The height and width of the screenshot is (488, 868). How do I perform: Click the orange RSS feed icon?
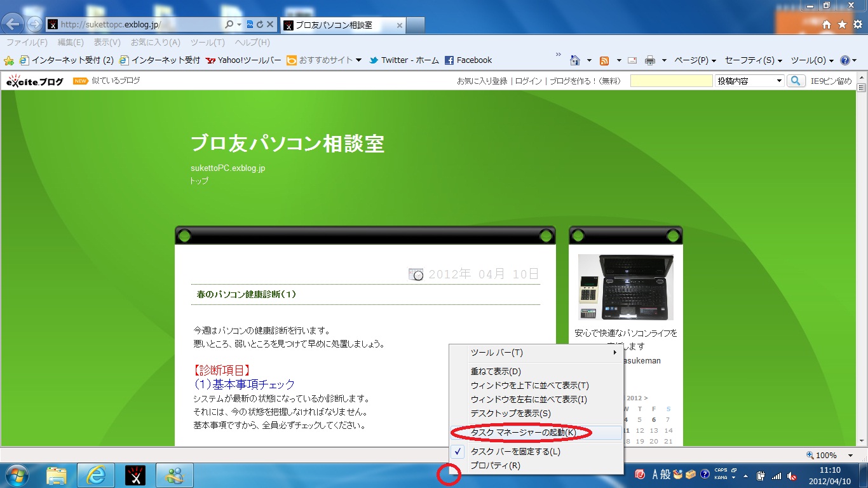pyautogui.click(x=604, y=60)
